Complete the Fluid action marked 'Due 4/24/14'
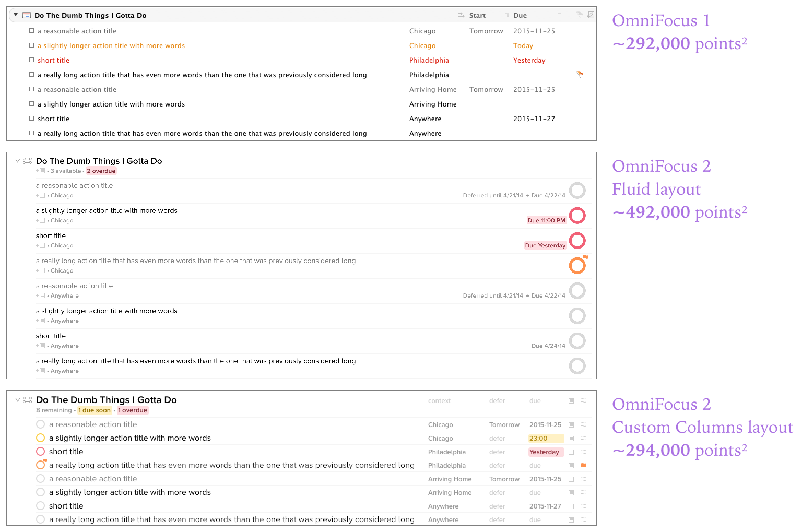 click(x=577, y=341)
